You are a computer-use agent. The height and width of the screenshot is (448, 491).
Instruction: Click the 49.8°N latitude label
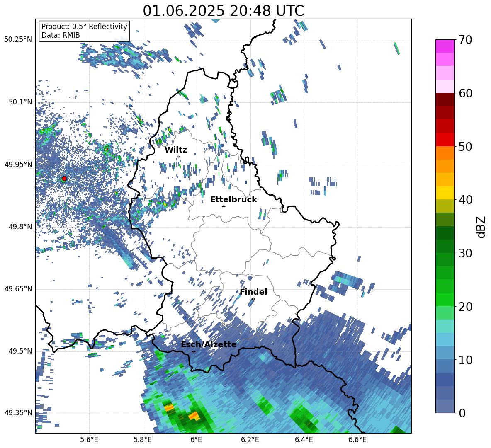pos(20,227)
